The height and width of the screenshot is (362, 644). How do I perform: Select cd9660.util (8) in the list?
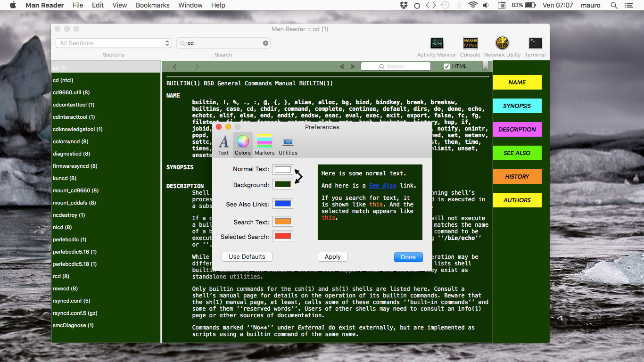pos(106,92)
